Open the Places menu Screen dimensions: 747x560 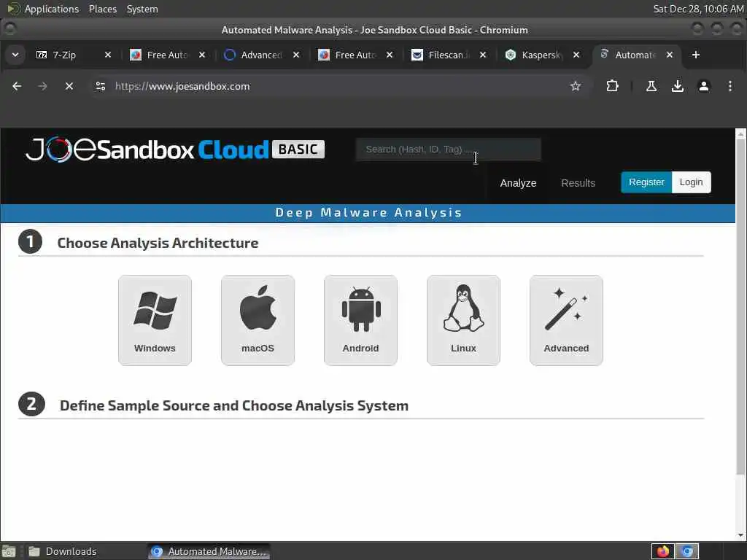click(x=102, y=9)
